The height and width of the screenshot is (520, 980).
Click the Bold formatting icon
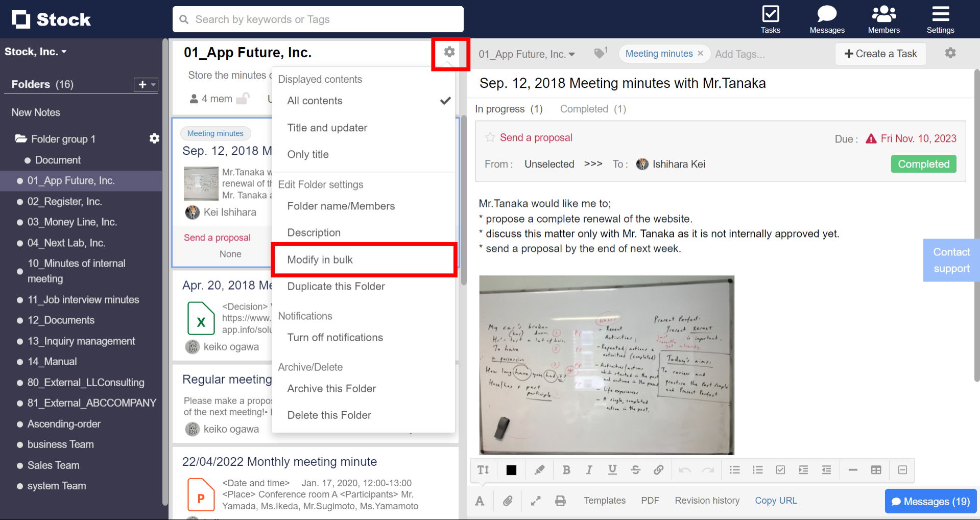pos(566,470)
